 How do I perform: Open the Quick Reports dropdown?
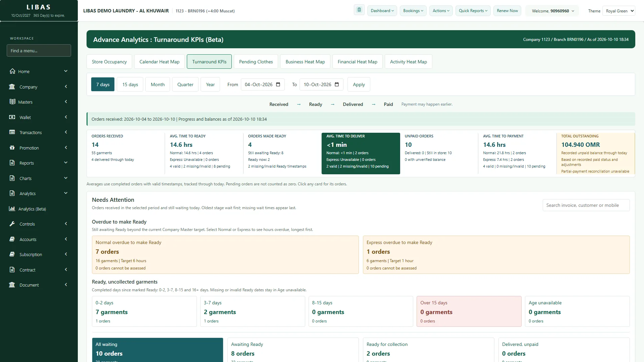[x=473, y=11]
